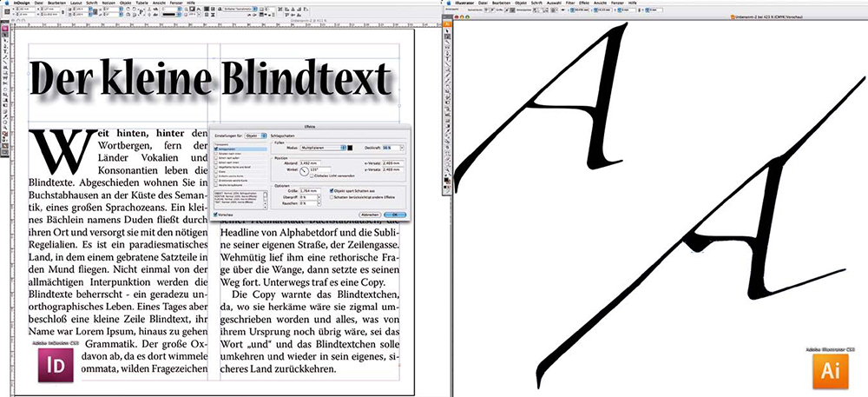
Task: Open the Illustrator Auswahl menu
Action: (554, 3)
